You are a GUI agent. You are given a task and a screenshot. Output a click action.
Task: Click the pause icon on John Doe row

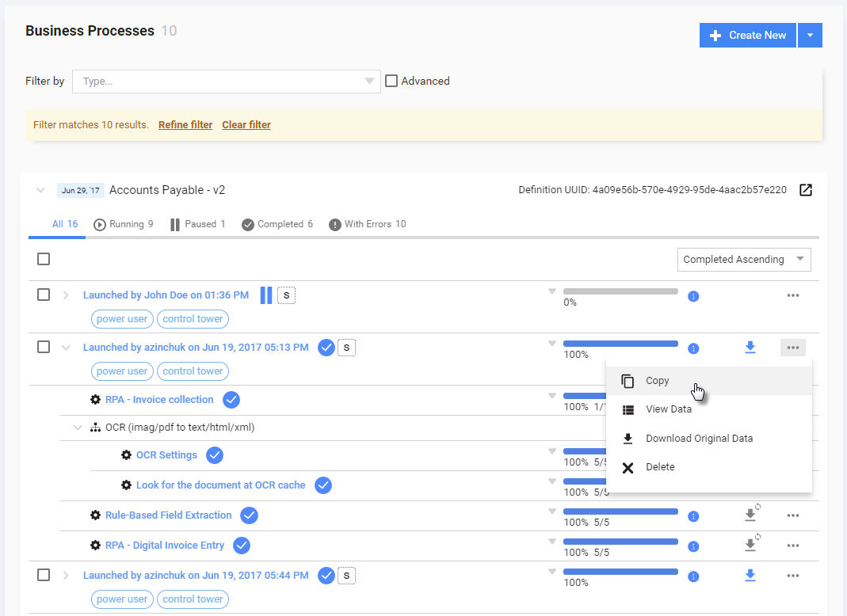click(x=266, y=295)
